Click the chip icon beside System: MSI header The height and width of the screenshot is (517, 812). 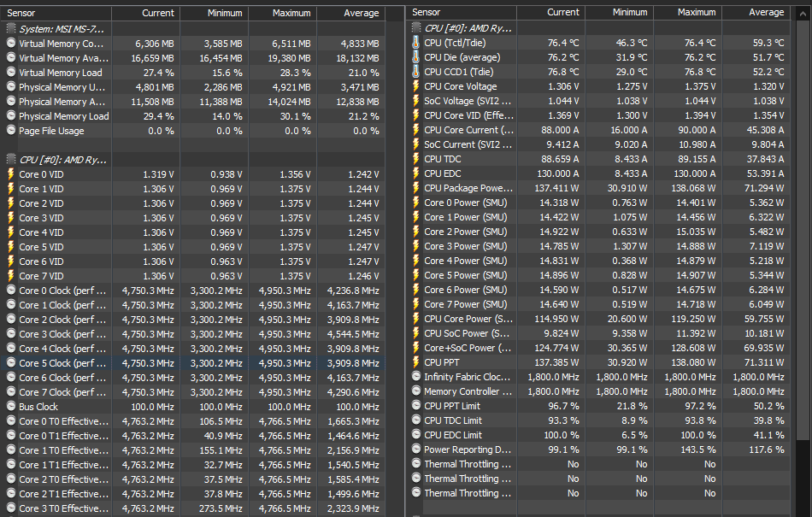(10, 28)
